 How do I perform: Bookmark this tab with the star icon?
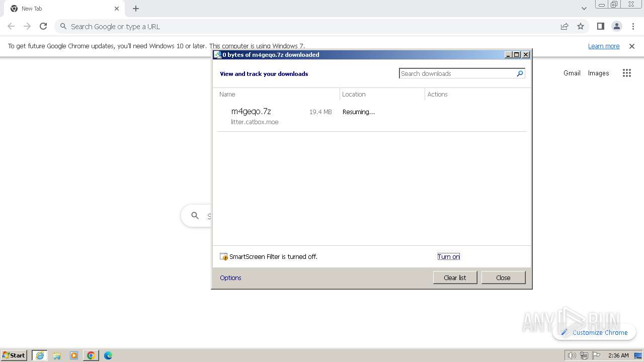tap(581, 26)
